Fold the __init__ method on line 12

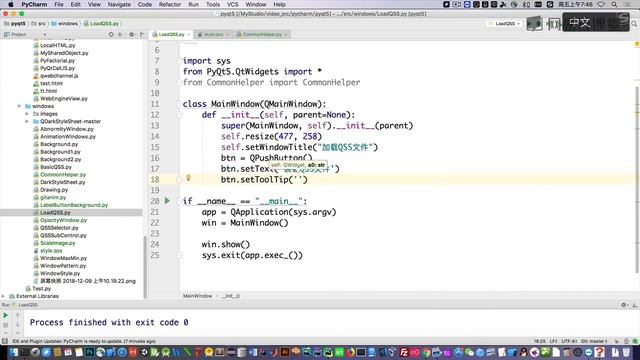(x=179, y=115)
